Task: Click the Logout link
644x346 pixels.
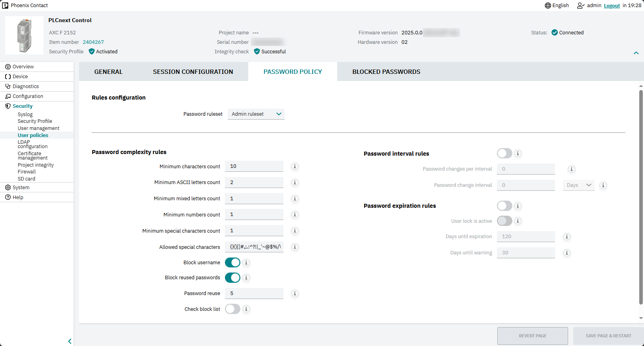Action: click(612, 6)
